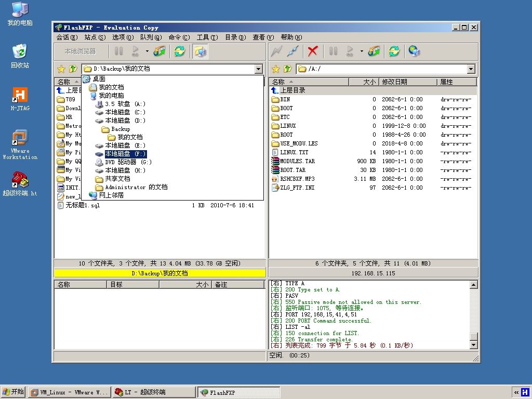Image resolution: width=532 pixels, height=399 pixels.
Task: Click the left pane favorites star icon
Action: tap(61, 69)
